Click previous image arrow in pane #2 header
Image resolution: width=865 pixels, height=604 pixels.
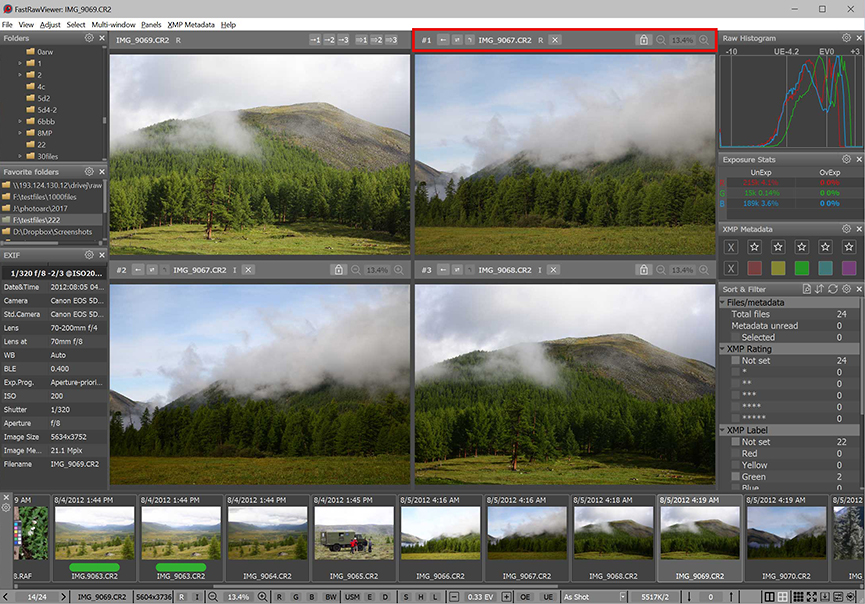click(138, 270)
